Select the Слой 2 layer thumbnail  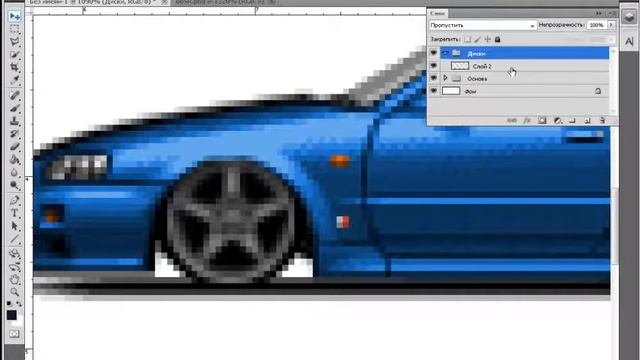(x=460, y=66)
